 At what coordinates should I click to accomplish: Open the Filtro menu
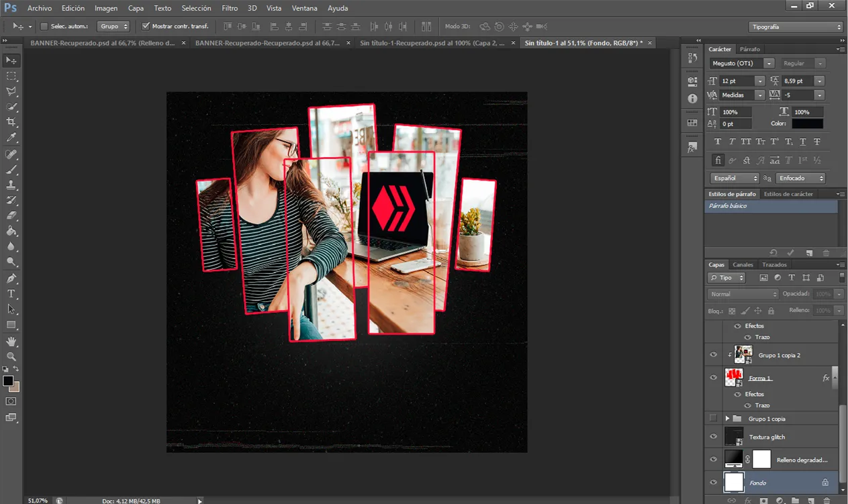click(x=230, y=8)
